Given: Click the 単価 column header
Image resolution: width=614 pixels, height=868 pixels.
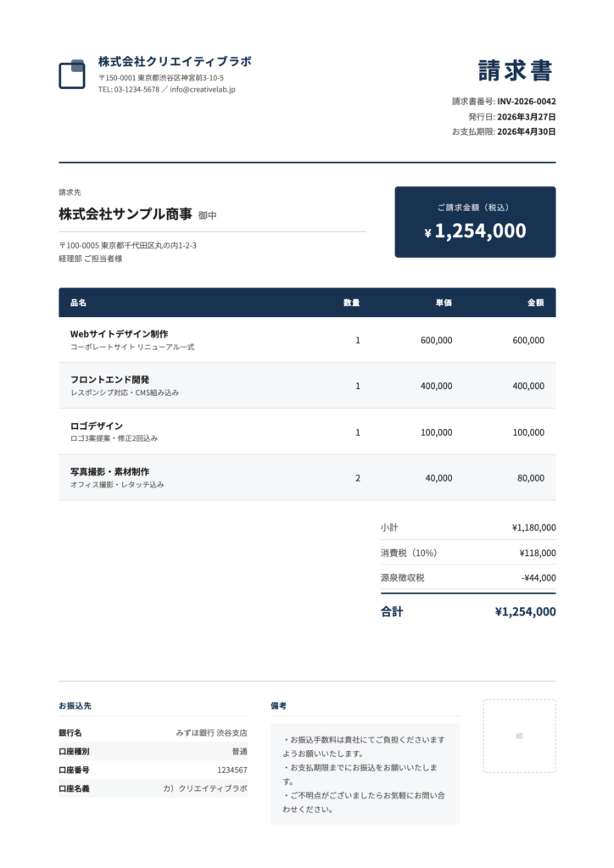Looking at the screenshot, I should 443,303.
